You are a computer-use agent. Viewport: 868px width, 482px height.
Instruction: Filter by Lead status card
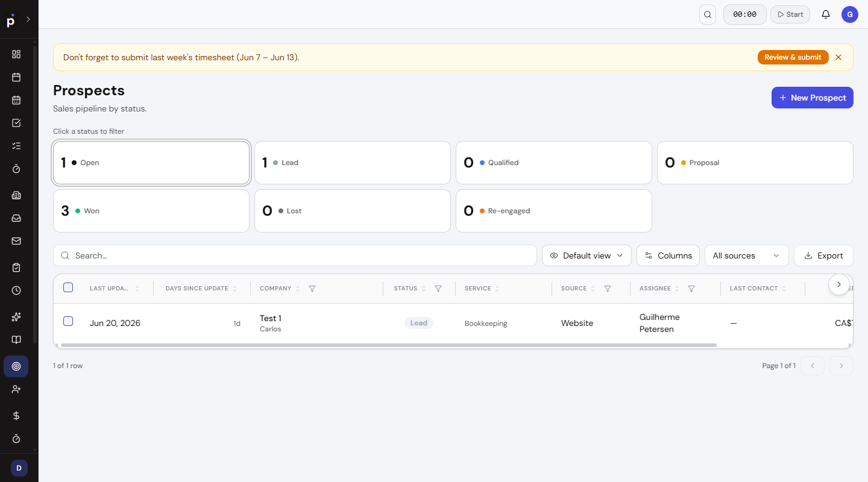[353, 163]
